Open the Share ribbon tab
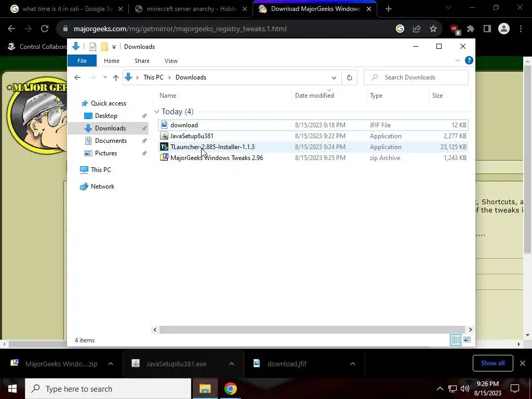 [x=142, y=61]
